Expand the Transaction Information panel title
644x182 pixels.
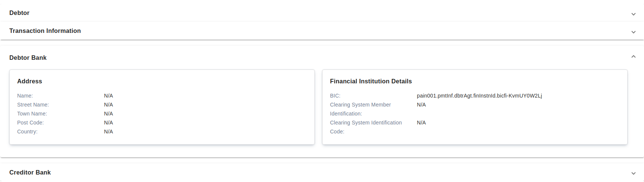point(45,31)
